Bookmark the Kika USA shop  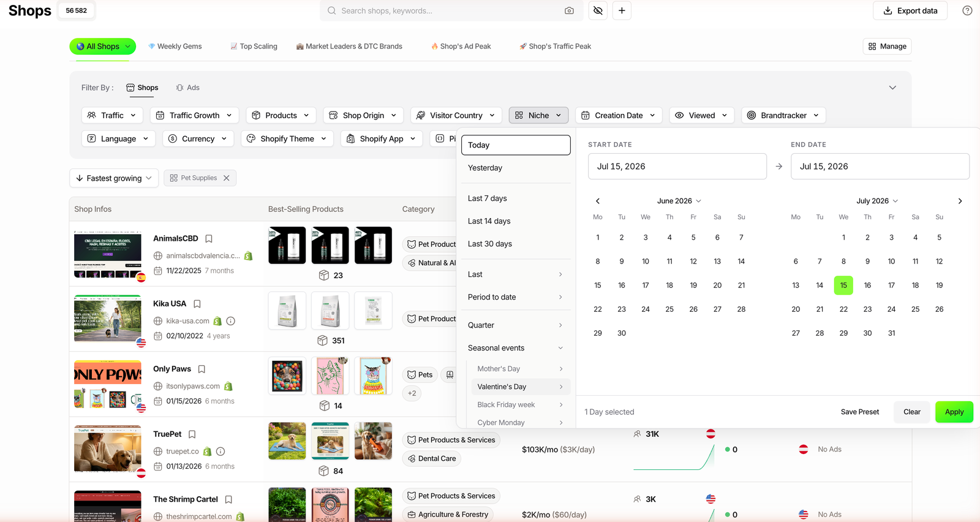(x=197, y=304)
